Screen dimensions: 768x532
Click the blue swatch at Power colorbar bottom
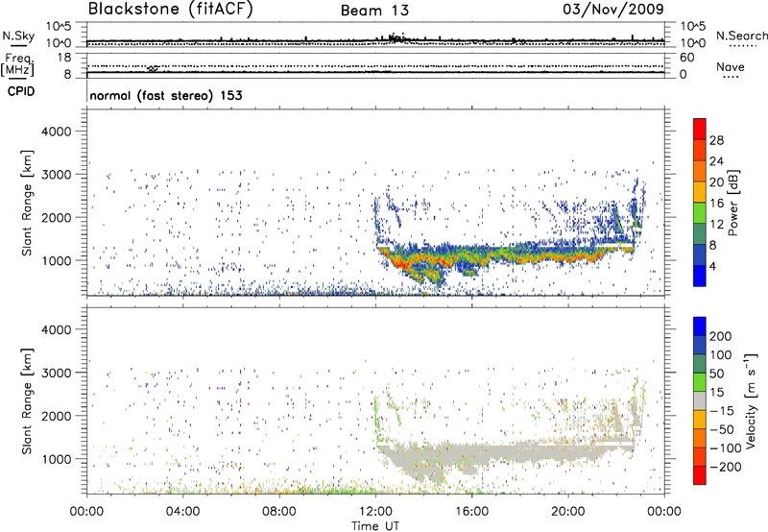pos(700,276)
